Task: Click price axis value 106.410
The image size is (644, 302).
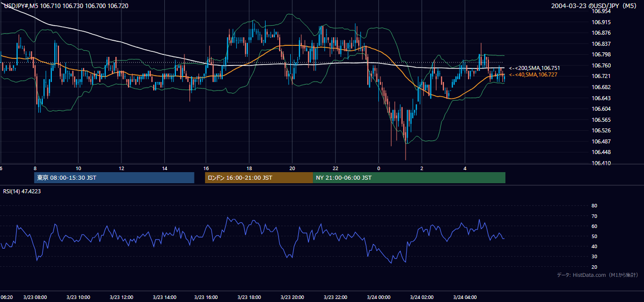Action: pos(601,163)
